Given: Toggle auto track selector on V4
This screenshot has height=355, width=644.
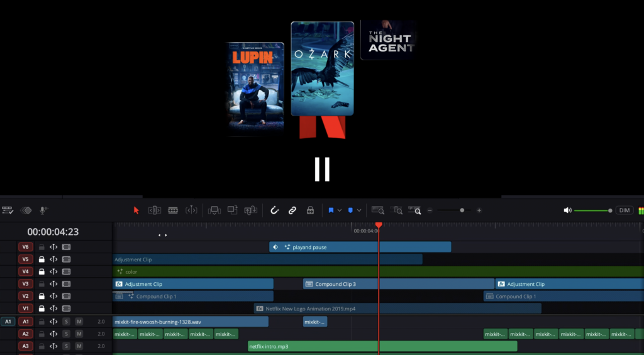Looking at the screenshot, I should [53, 271].
